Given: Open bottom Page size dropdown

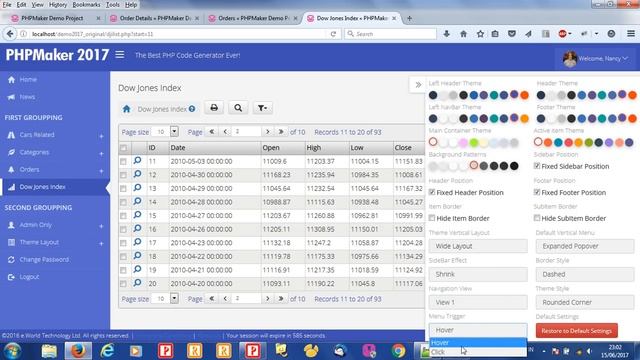Looking at the screenshot, I should (174, 298).
